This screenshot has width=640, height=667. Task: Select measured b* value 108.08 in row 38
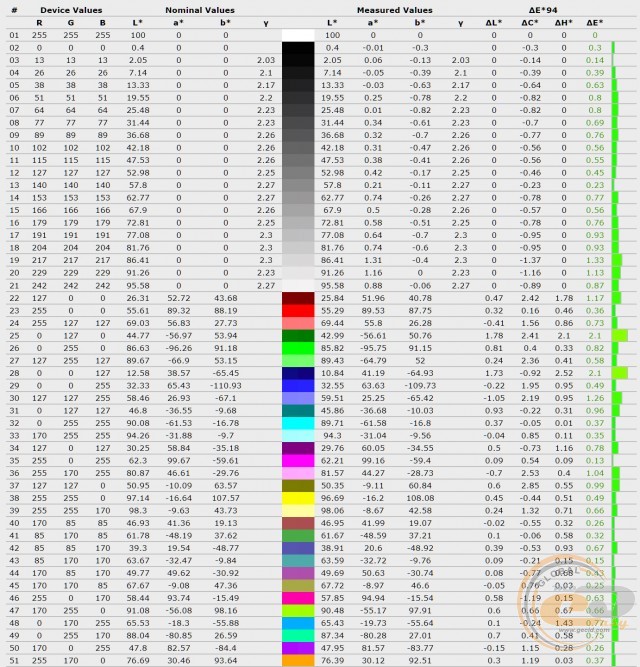[x=420, y=498]
